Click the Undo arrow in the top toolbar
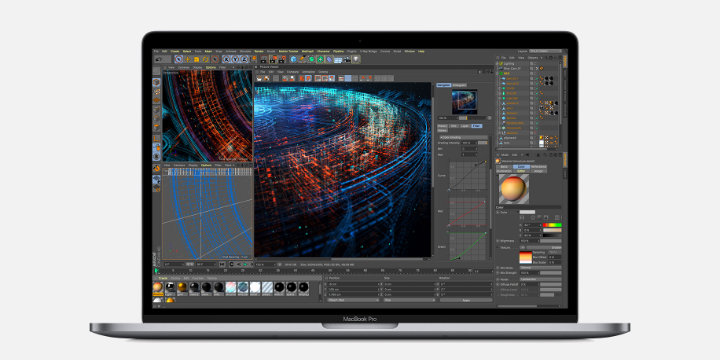The width and height of the screenshot is (720, 360). (x=158, y=59)
